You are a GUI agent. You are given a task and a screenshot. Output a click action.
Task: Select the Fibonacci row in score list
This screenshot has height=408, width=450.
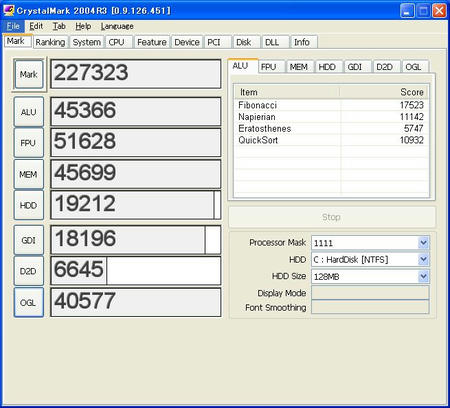[x=331, y=105]
